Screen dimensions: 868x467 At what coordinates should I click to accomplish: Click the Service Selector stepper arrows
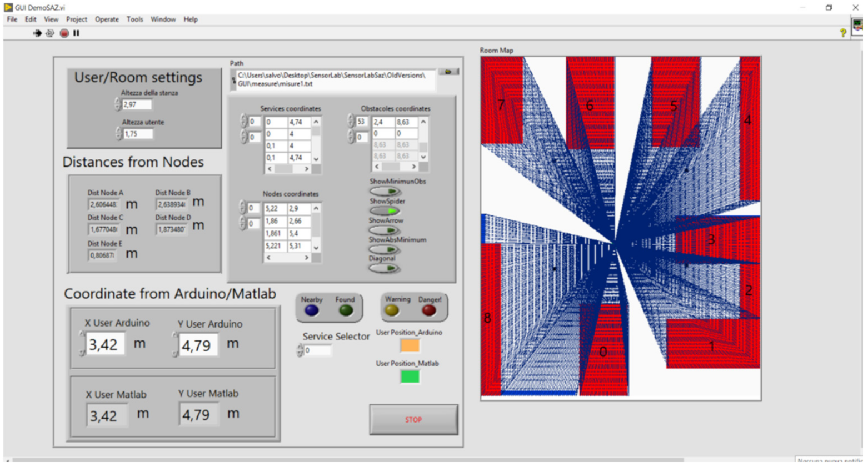[x=300, y=350]
